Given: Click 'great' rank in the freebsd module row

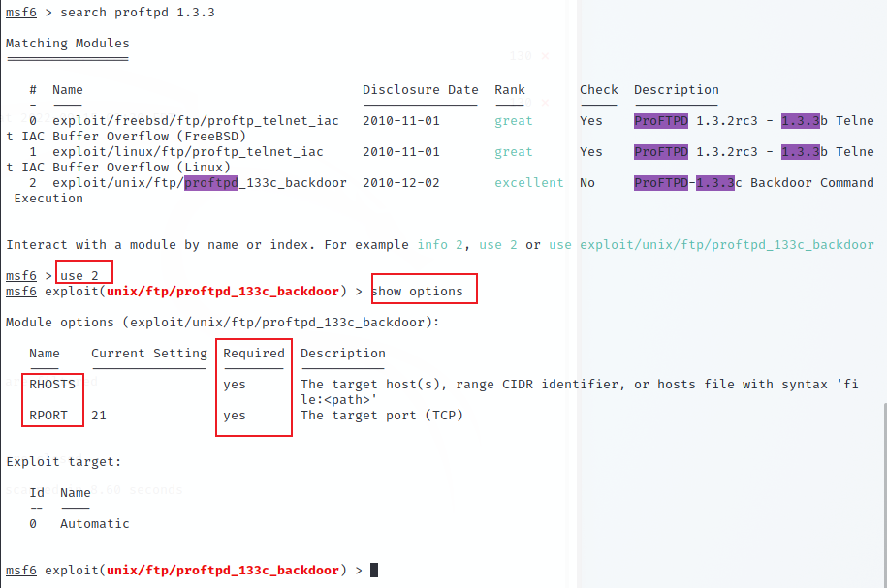Looking at the screenshot, I should (514, 121).
